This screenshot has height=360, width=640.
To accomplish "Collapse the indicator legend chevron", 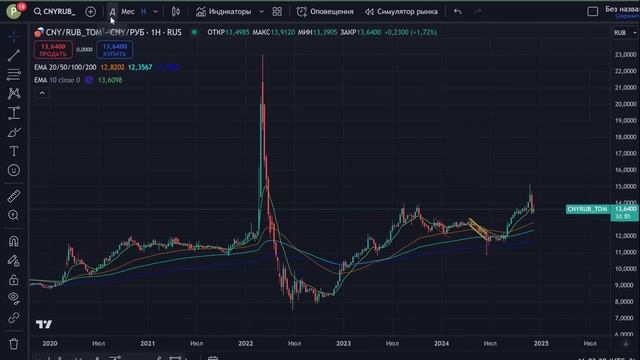I will (42, 93).
